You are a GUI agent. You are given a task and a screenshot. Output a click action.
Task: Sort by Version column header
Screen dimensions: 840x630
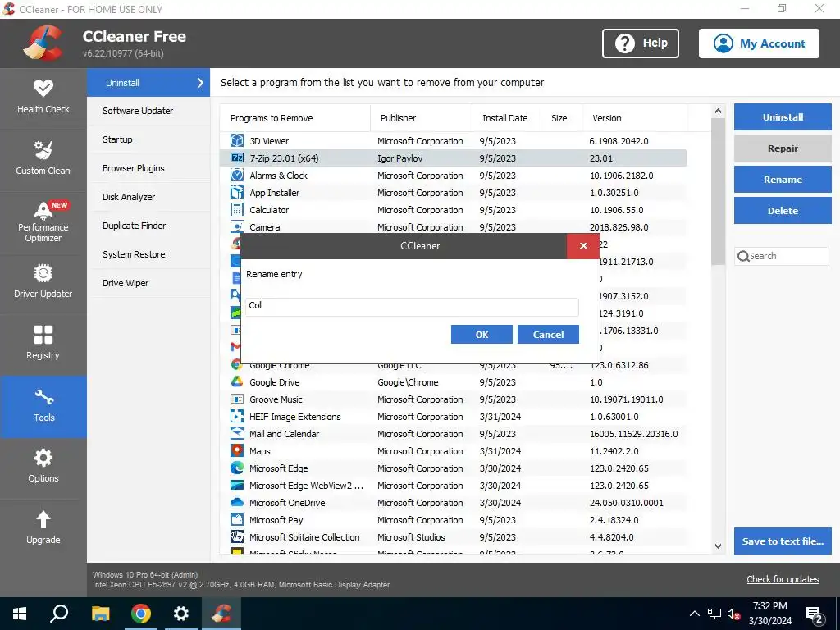634,118
